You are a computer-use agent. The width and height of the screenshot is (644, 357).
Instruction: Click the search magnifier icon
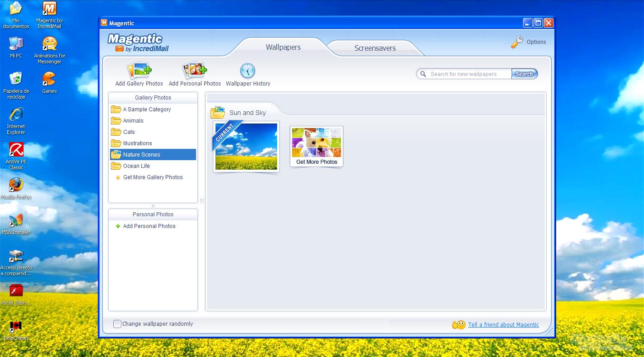pyautogui.click(x=423, y=74)
